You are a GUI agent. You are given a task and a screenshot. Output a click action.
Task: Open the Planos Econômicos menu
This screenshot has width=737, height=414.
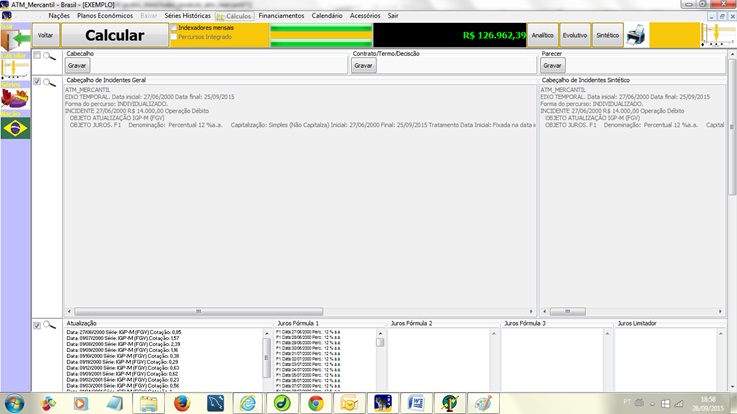pyautogui.click(x=104, y=16)
